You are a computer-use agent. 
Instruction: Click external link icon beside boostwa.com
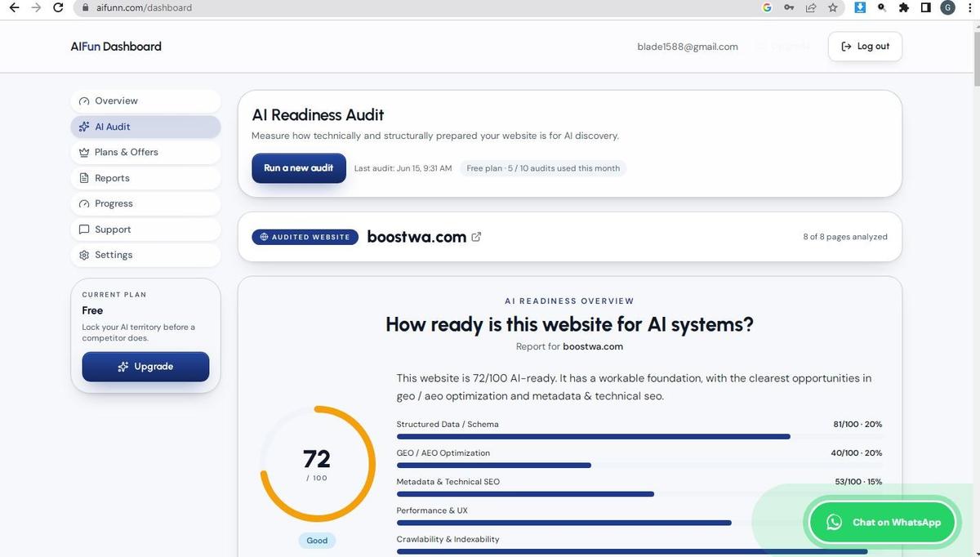[x=476, y=237]
